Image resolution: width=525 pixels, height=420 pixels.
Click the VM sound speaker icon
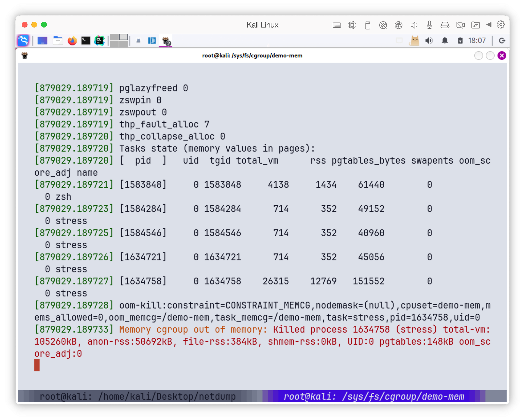click(414, 25)
